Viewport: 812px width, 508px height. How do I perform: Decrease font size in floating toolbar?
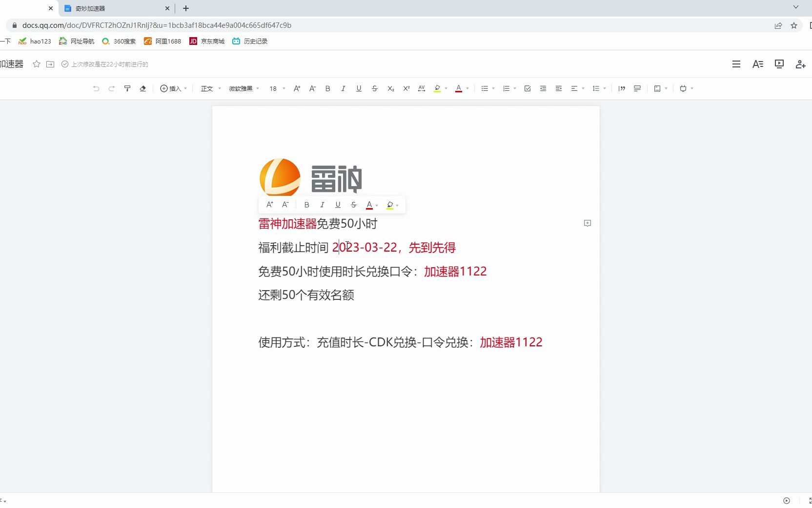(285, 205)
